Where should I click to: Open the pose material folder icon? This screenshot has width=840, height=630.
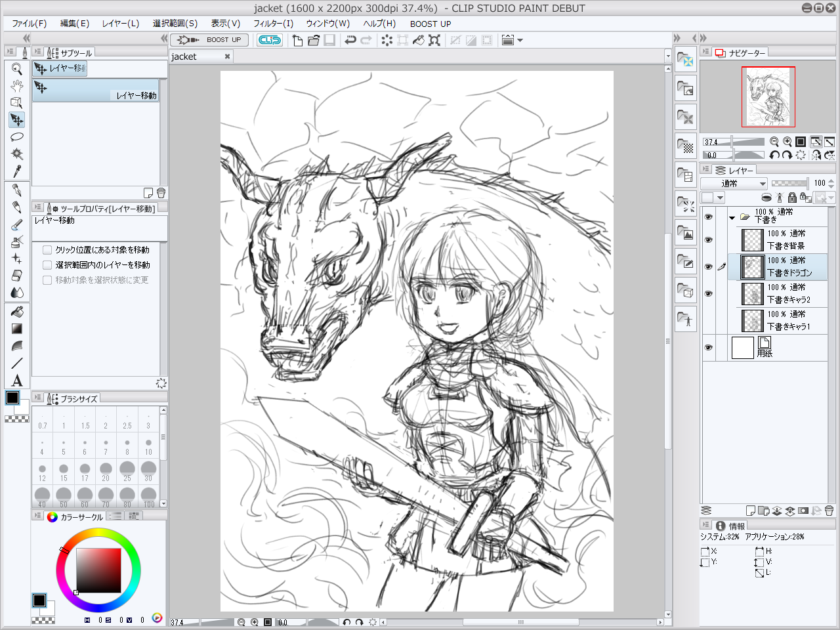(x=686, y=318)
